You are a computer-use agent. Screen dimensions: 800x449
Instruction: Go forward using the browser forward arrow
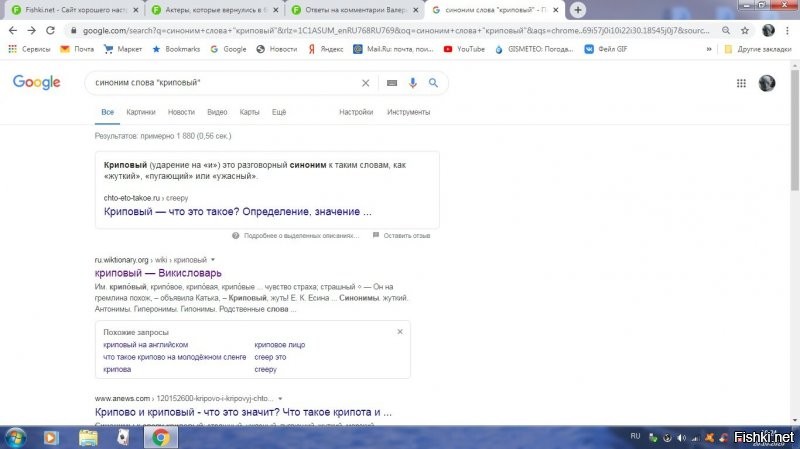pyautogui.click(x=32, y=31)
